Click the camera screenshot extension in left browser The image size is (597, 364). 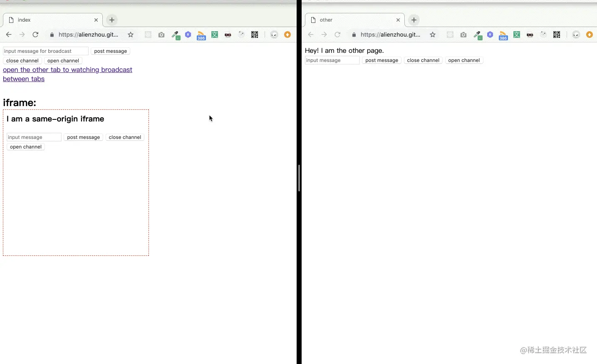(x=161, y=35)
